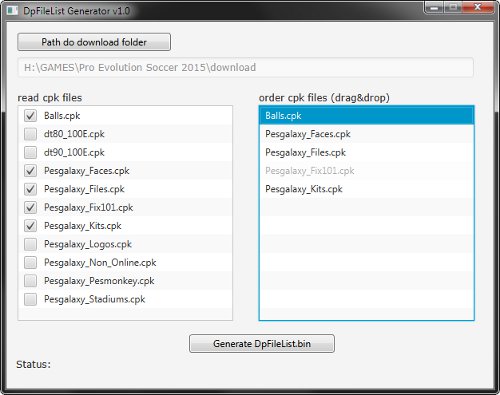Click Pesgalaxy_Faces.cpk label in read list
Image resolution: width=500 pixels, height=395 pixels.
[87, 171]
